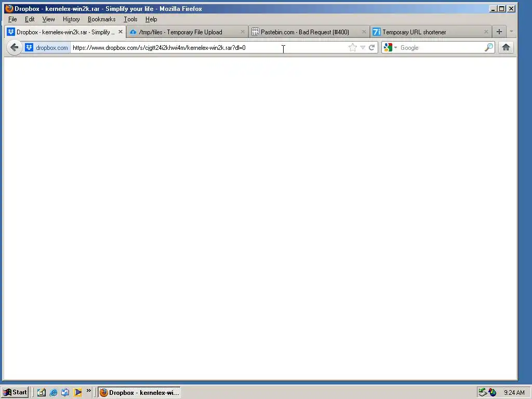Click the Dropbox Firefox taskbar button

pos(139,393)
